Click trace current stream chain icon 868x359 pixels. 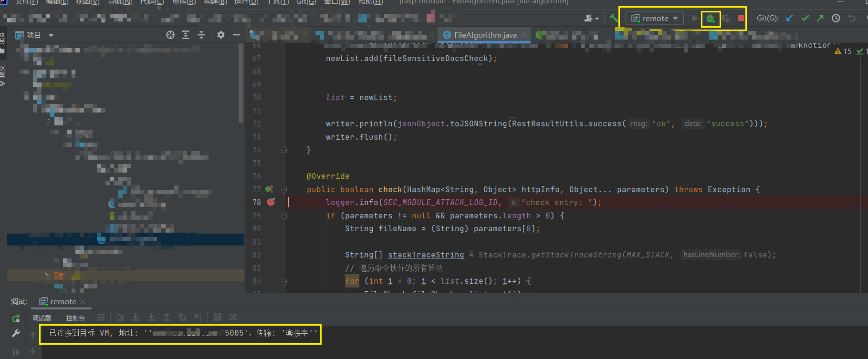[x=233, y=317]
